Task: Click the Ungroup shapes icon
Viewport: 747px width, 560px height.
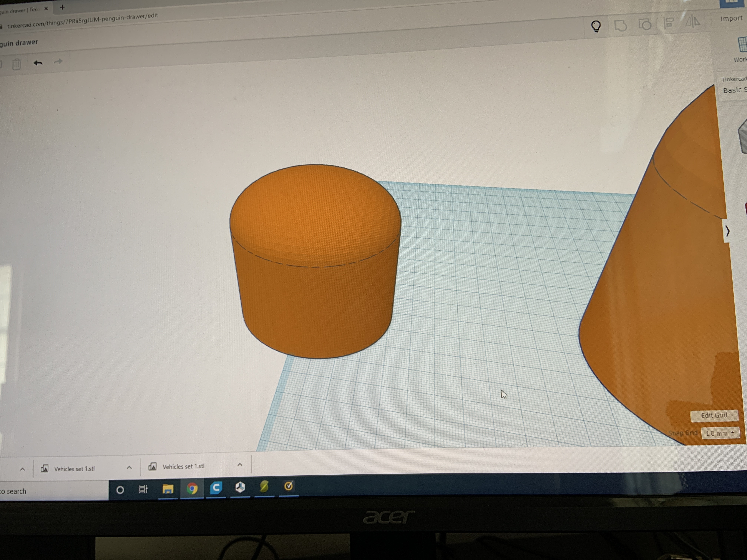Action: [645, 24]
